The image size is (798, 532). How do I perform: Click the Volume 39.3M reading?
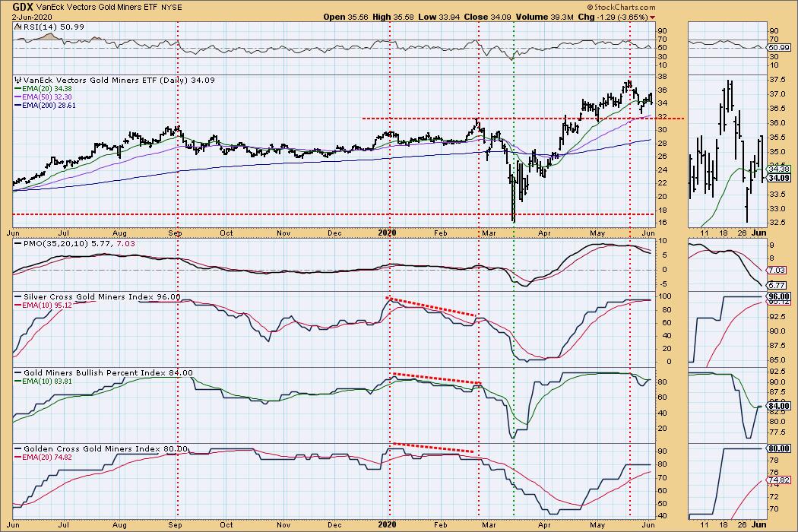pos(544,17)
